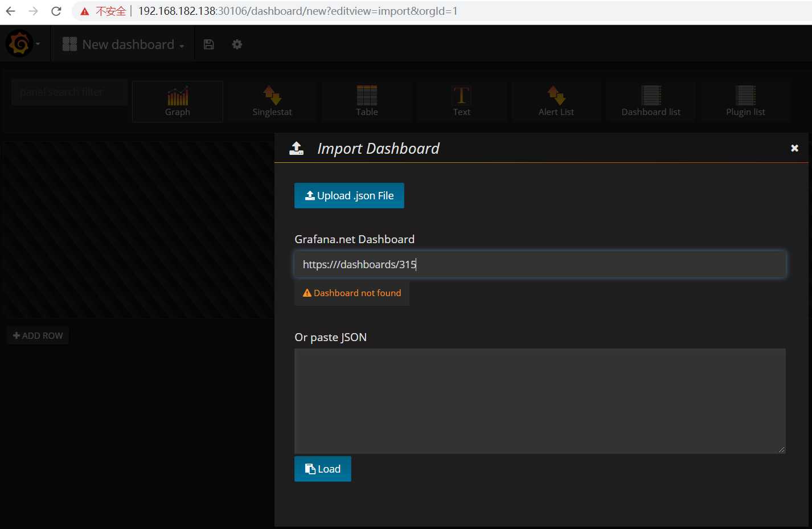812x529 pixels.
Task: Click Upload .json File button
Action: 349,195
